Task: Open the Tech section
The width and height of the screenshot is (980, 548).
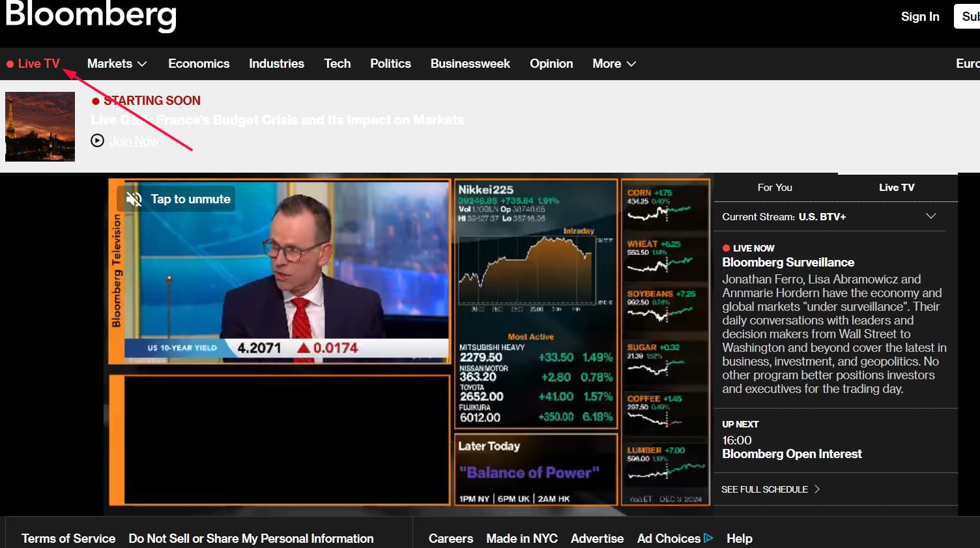Action: pos(338,63)
